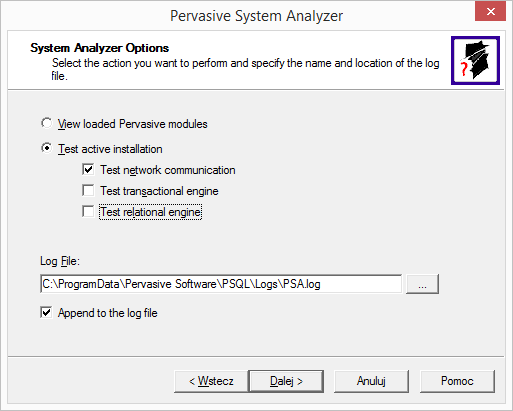
Task: Click the Test relational engine label
Action: coord(151,212)
